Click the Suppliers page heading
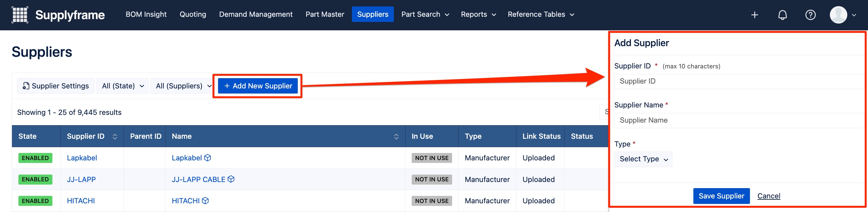 [x=42, y=52]
